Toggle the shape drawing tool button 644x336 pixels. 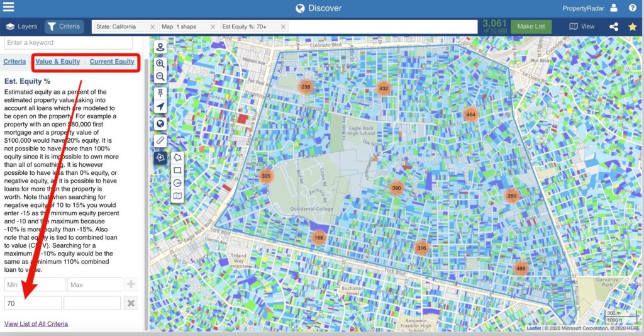160,158
